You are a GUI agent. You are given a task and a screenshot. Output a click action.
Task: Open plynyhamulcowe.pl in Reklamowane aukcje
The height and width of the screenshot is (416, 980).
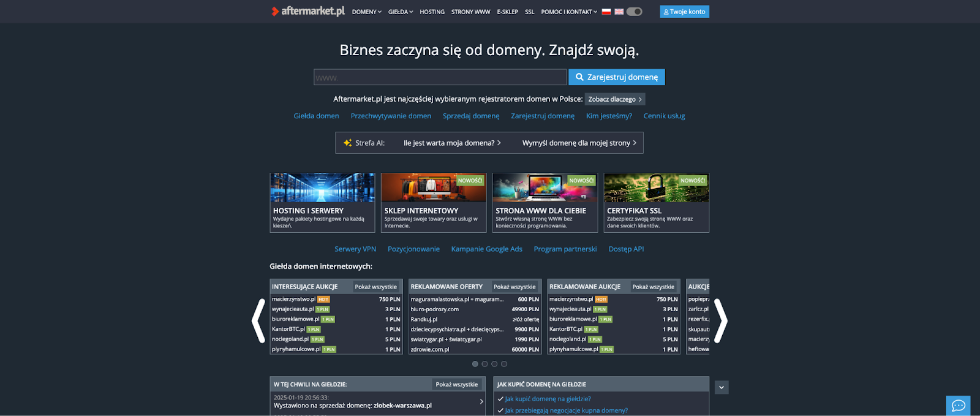(x=574, y=349)
